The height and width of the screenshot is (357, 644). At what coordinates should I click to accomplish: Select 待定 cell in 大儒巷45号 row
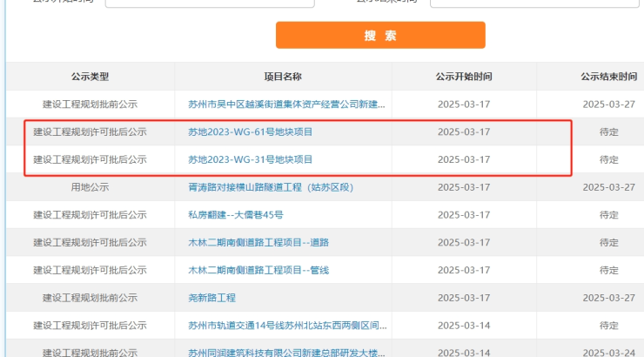(x=608, y=215)
